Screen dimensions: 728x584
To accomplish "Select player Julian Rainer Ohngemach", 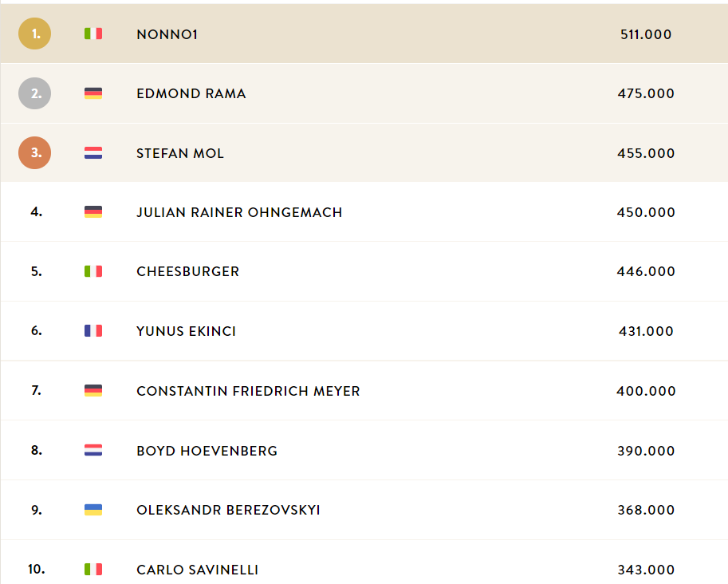I will point(239,212).
